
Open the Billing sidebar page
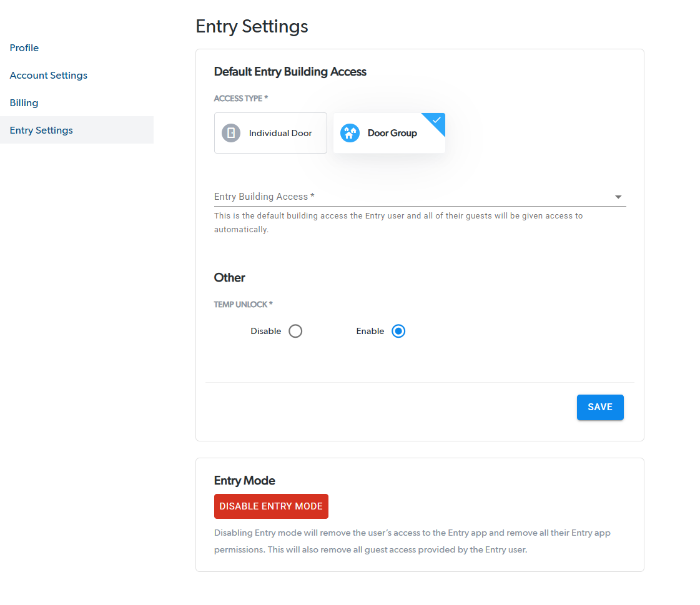click(24, 102)
